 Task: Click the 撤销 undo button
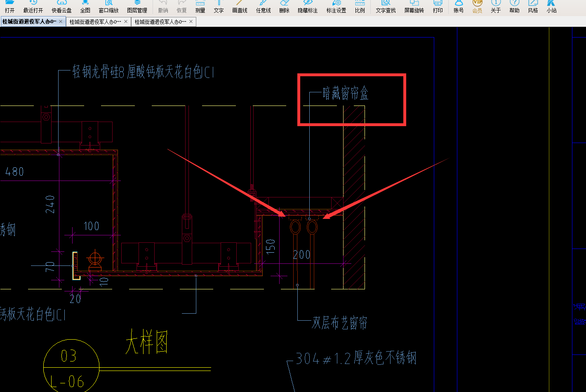point(163,7)
